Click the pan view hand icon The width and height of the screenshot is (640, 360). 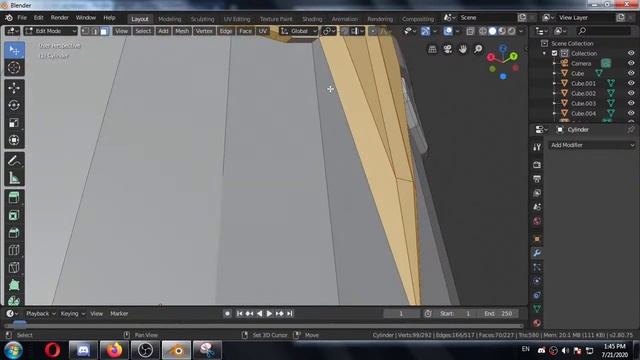pyautogui.click(x=462, y=49)
